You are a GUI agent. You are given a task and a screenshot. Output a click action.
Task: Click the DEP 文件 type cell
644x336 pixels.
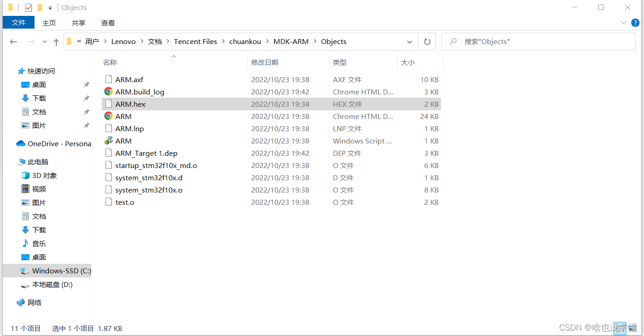tap(347, 153)
